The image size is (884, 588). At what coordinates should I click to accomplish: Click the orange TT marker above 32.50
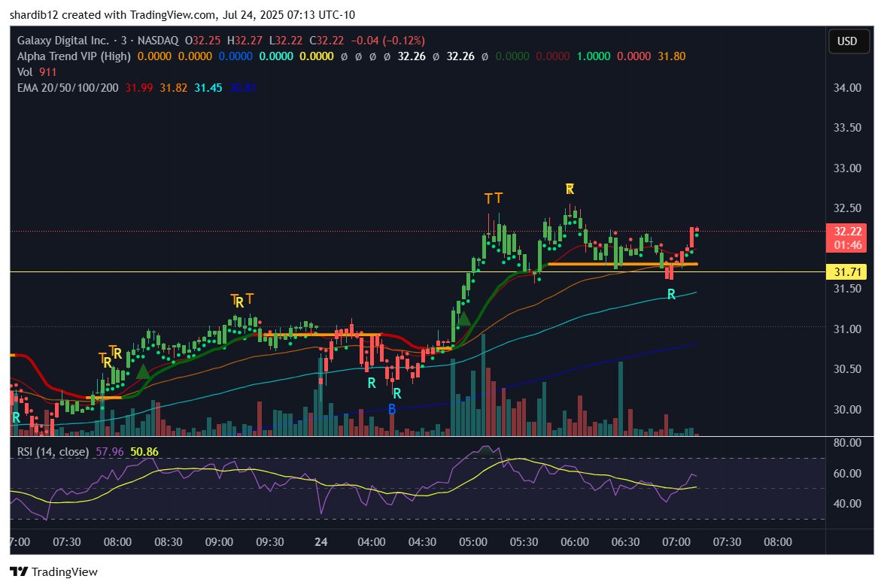[494, 199]
